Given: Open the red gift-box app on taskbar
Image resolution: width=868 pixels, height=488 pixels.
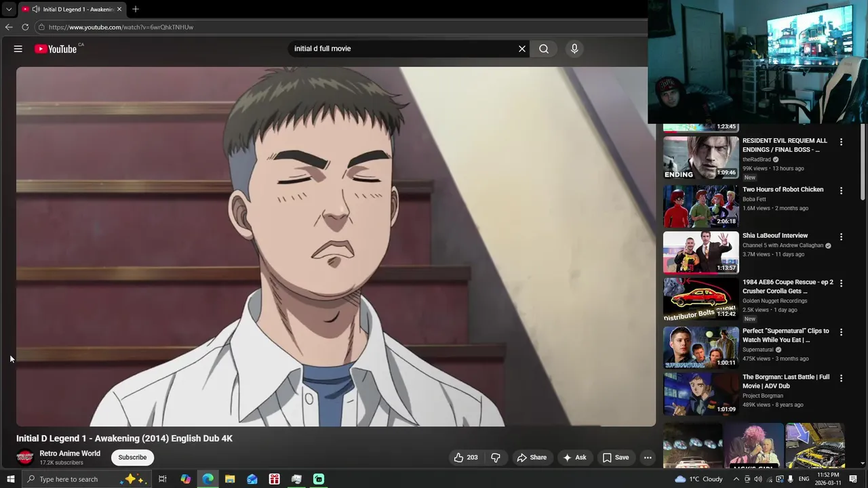Looking at the screenshot, I should (274, 479).
